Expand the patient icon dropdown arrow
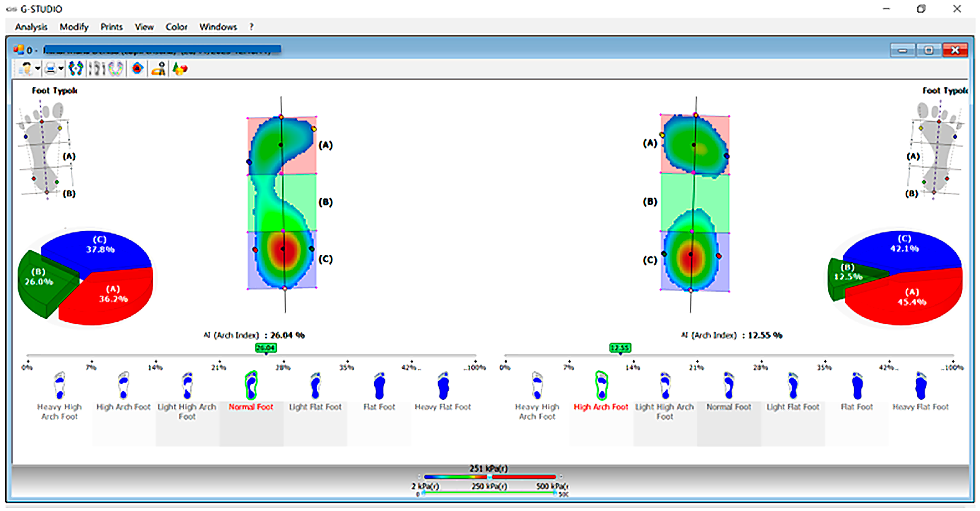Viewport: 980px width, 511px height. tap(38, 69)
